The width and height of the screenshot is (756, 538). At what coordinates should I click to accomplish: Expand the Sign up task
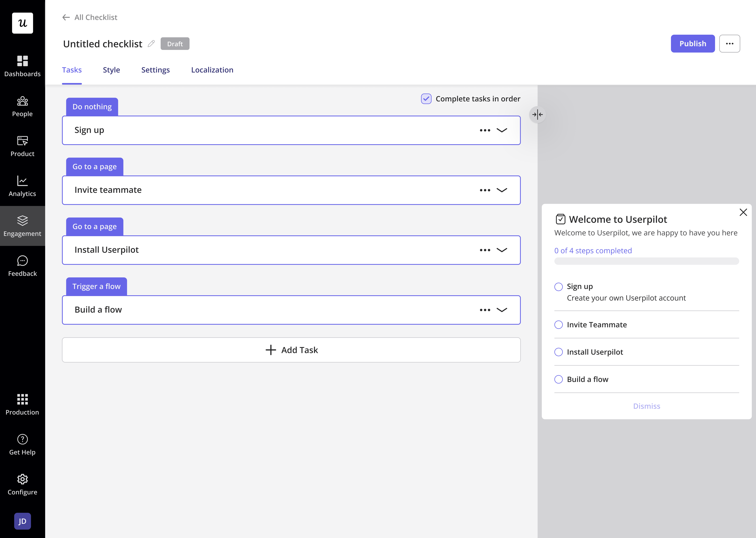pyautogui.click(x=502, y=131)
